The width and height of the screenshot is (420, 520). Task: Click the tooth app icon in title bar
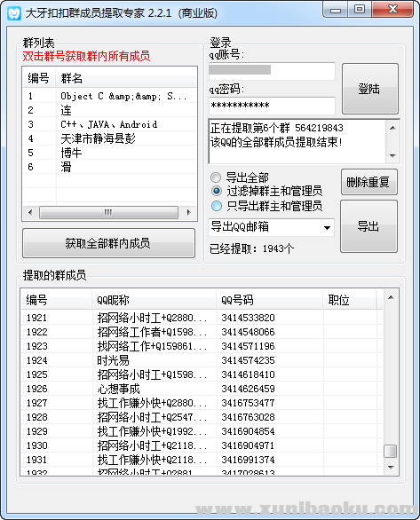[14, 13]
